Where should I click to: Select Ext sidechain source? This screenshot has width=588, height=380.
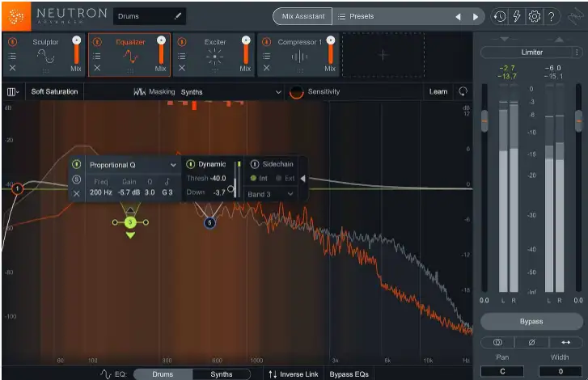(x=286, y=179)
